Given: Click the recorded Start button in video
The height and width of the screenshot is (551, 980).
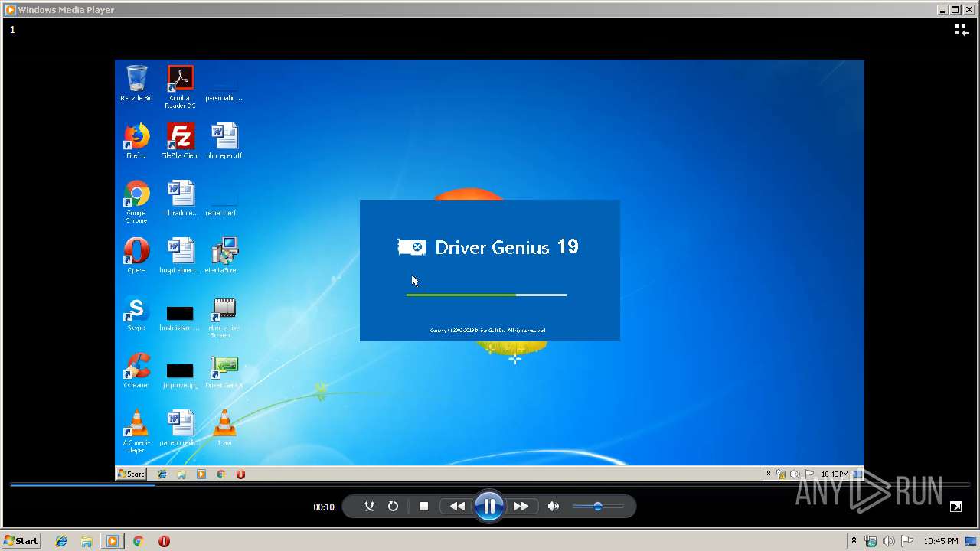Looking at the screenshot, I should point(132,474).
